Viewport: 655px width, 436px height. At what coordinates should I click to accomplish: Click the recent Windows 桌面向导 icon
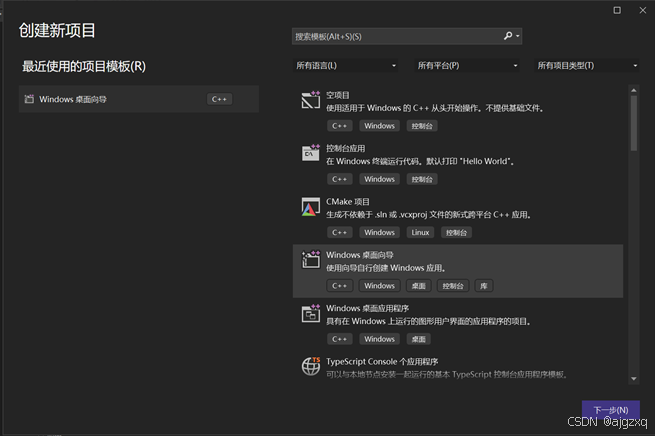pos(29,99)
